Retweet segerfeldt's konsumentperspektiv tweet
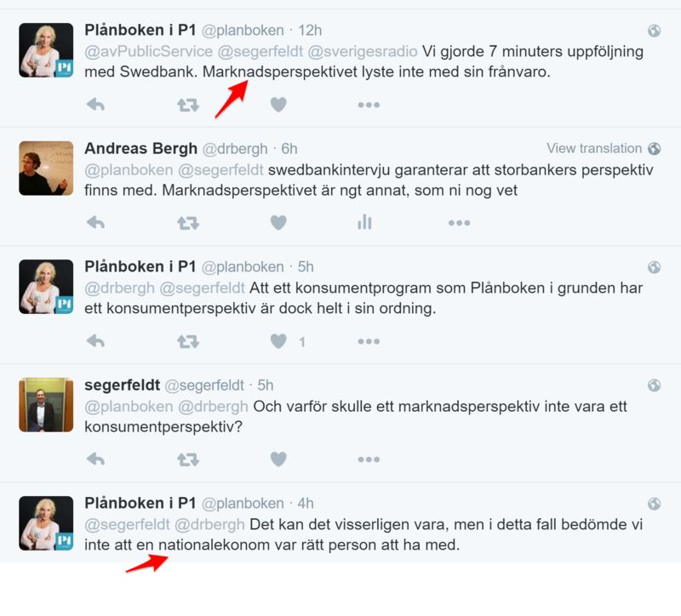This screenshot has width=681, height=616. click(187, 459)
